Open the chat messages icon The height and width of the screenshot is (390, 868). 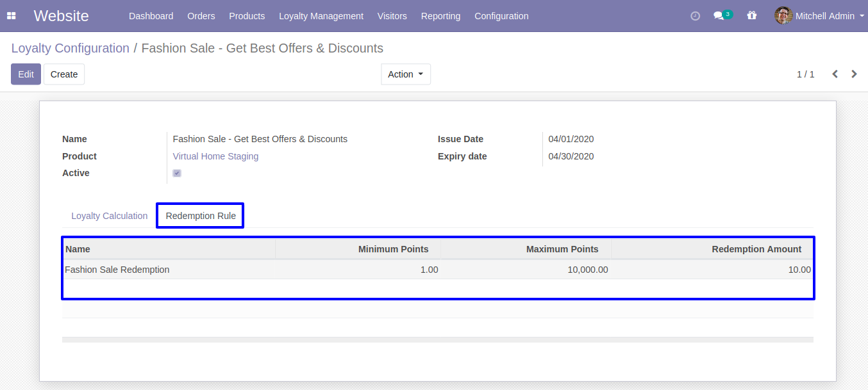719,16
